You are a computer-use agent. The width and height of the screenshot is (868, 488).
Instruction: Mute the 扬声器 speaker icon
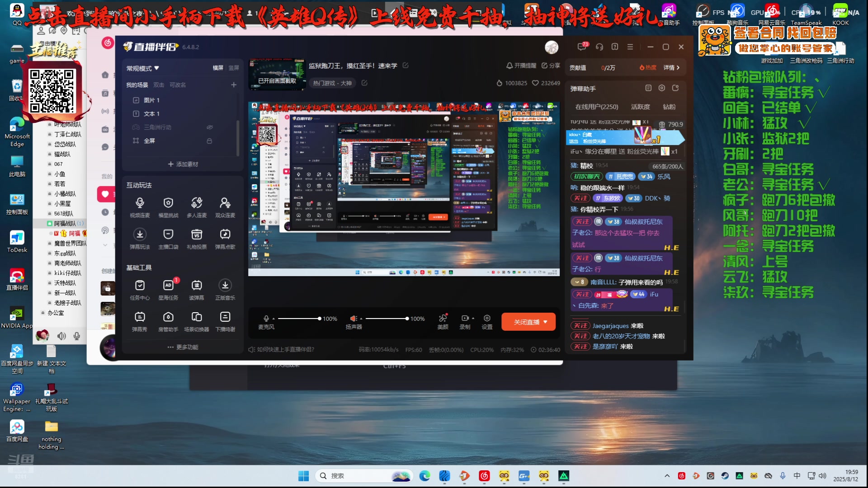[354, 319]
